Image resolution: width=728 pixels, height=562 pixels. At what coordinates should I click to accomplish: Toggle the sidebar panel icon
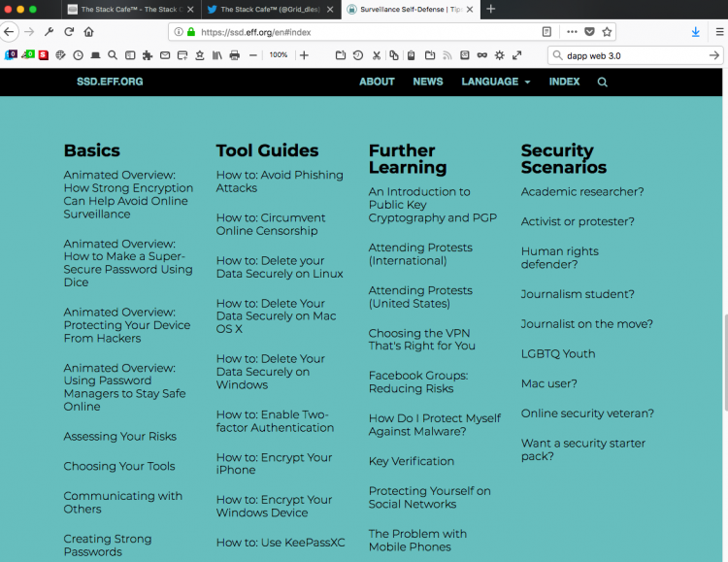coord(130,55)
